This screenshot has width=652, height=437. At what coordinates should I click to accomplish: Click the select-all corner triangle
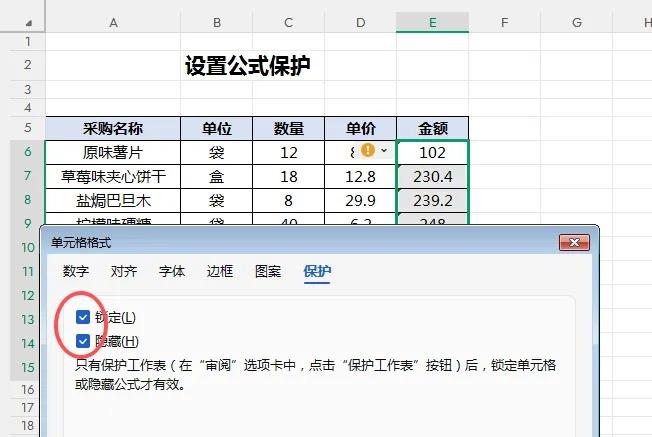click(x=28, y=23)
